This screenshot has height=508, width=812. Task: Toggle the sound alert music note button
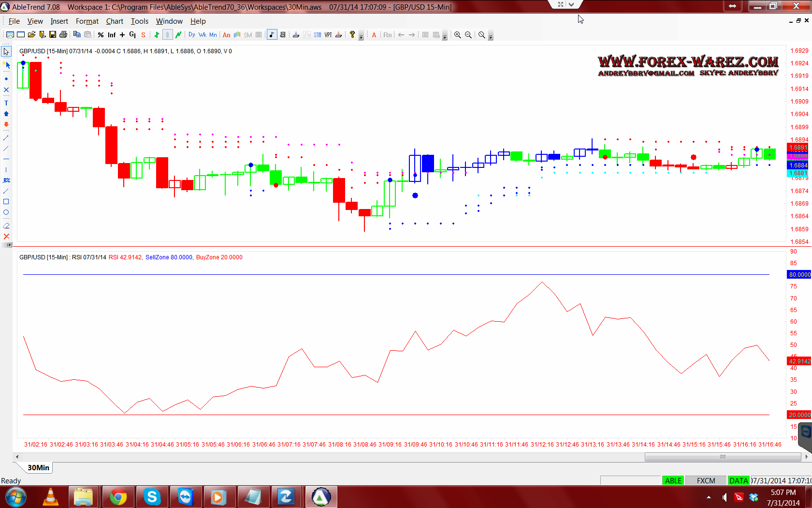[272, 35]
